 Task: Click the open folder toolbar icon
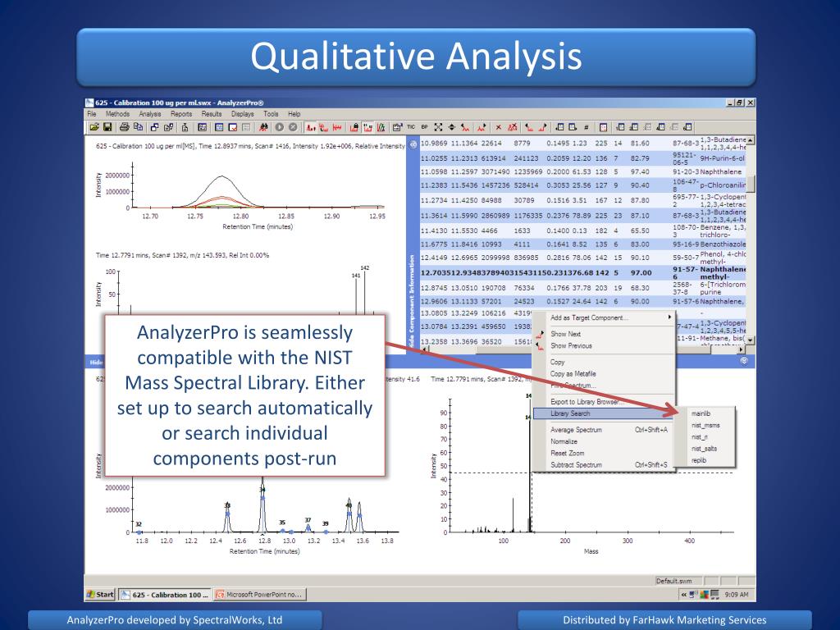click(94, 127)
